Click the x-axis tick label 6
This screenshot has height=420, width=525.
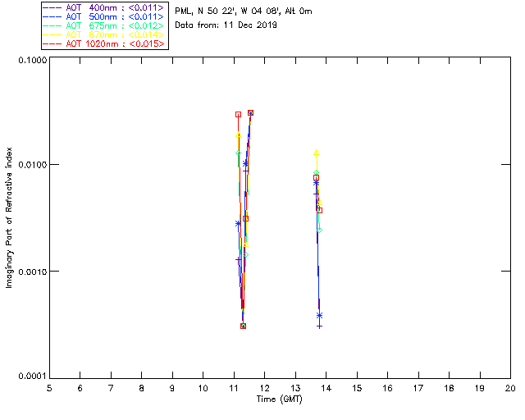pos(80,388)
